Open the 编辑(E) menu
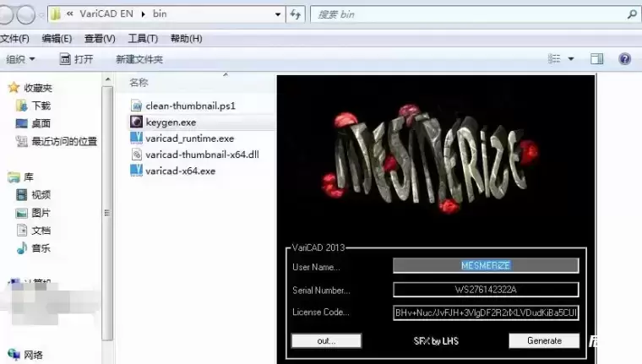The height and width of the screenshot is (364, 642). [57, 39]
